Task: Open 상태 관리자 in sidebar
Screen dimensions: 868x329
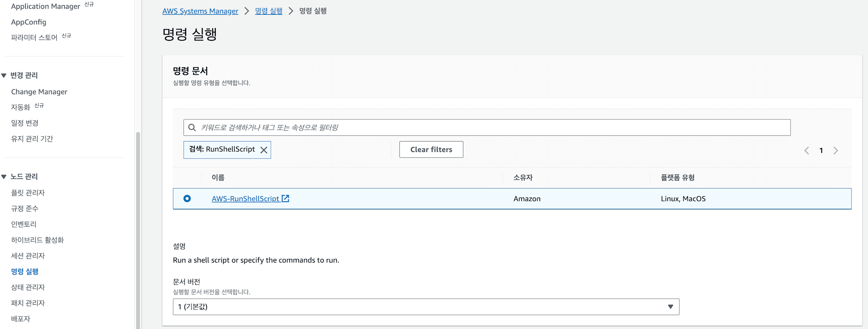Action: point(28,287)
